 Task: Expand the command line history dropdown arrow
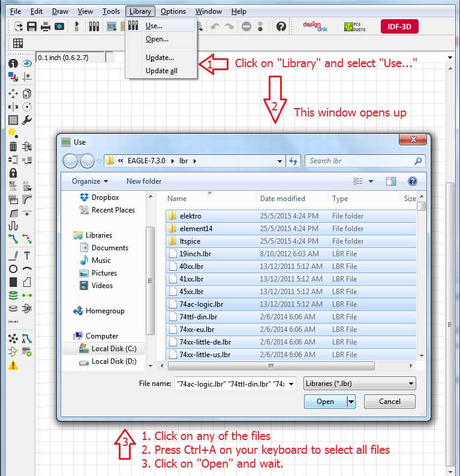tap(450, 58)
